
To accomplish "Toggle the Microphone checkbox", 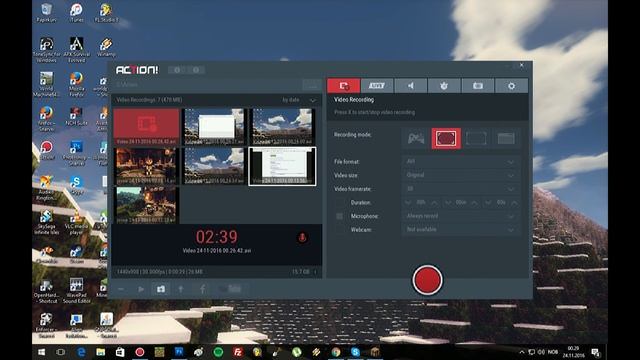I will [339, 216].
